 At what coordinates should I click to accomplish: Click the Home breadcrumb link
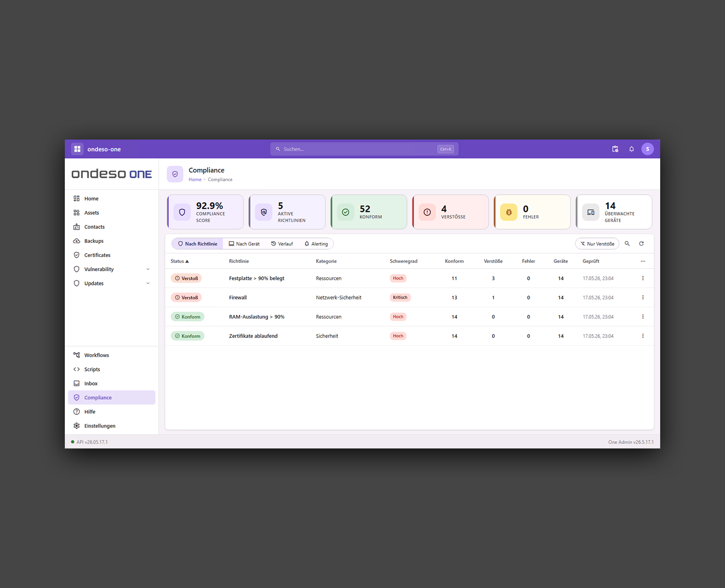click(195, 180)
